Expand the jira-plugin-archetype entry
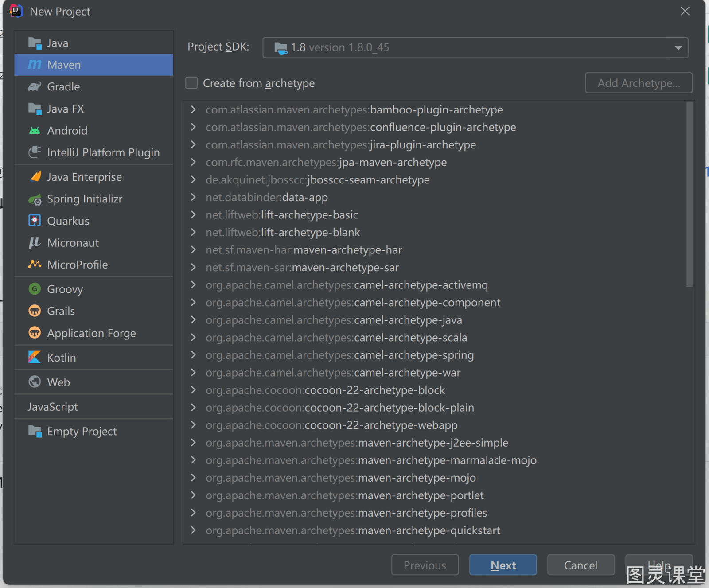 pos(193,144)
